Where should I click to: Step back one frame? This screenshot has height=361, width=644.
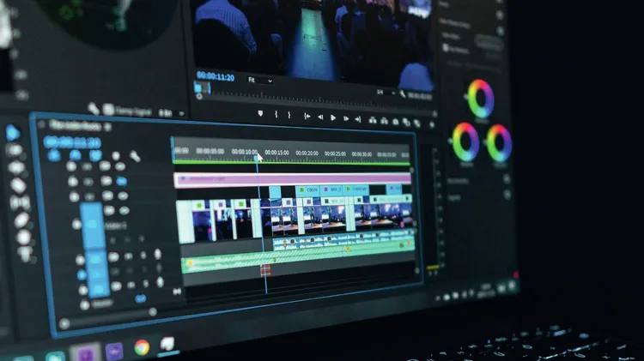(x=320, y=117)
